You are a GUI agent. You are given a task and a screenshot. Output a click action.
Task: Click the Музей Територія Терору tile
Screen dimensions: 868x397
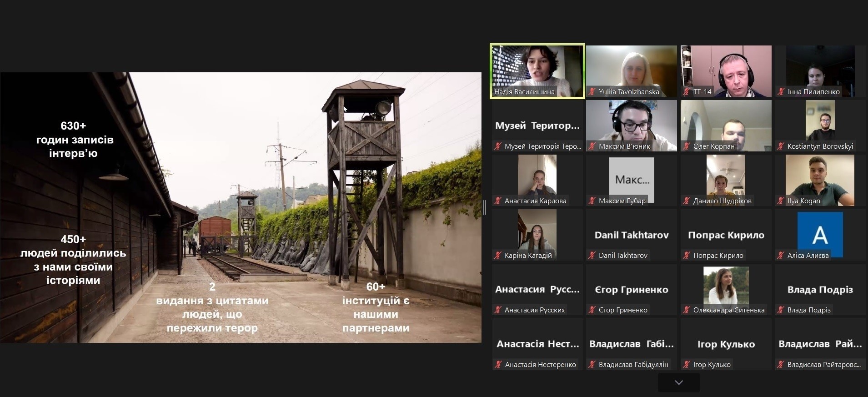pyautogui.click(x=537, y=126)
